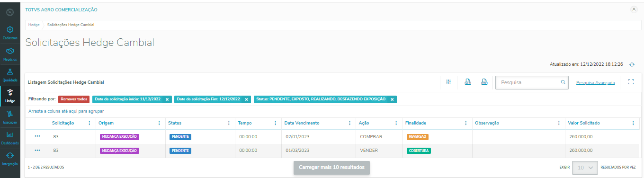Screen dimensions: 644x178
Task: Click the group-by column drop area text
Action: point(66,111)
